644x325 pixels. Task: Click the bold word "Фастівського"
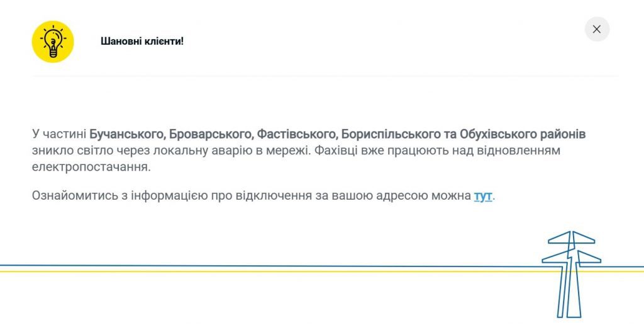tap(296, 134)
